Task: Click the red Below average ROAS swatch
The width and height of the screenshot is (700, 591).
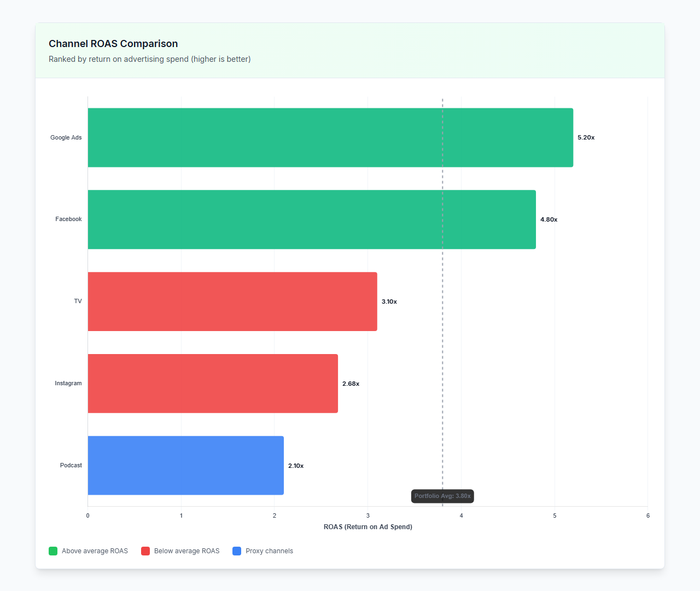Action: [x=145, y=551]
